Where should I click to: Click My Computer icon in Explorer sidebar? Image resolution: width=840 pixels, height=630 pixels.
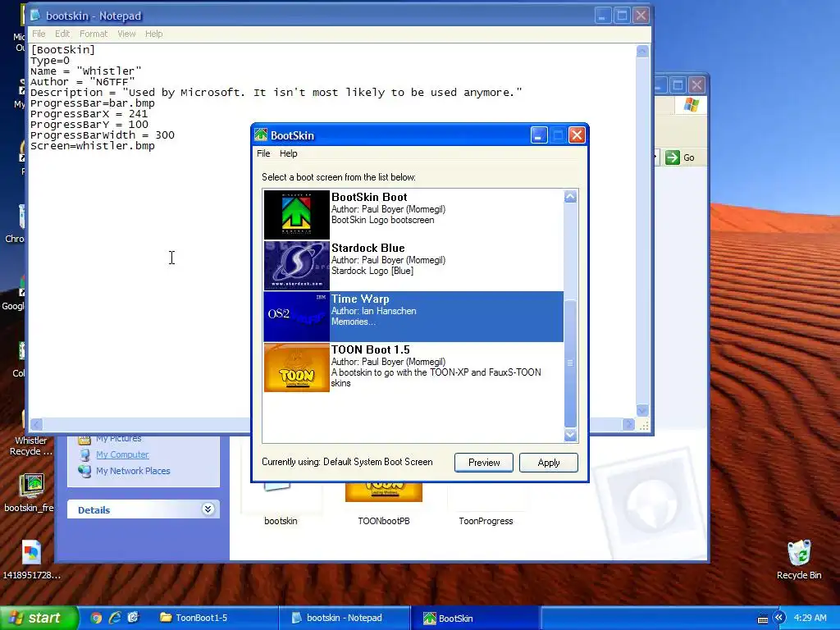coord(84,454)
